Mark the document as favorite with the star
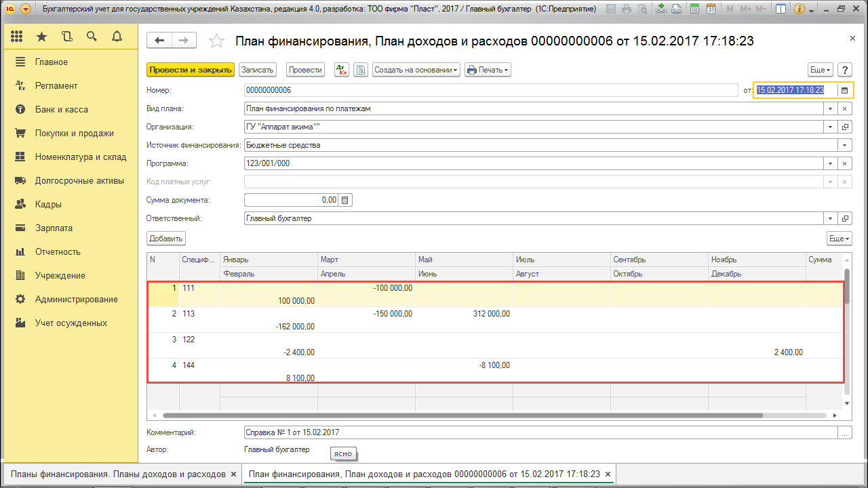 (x=217, y=41)
